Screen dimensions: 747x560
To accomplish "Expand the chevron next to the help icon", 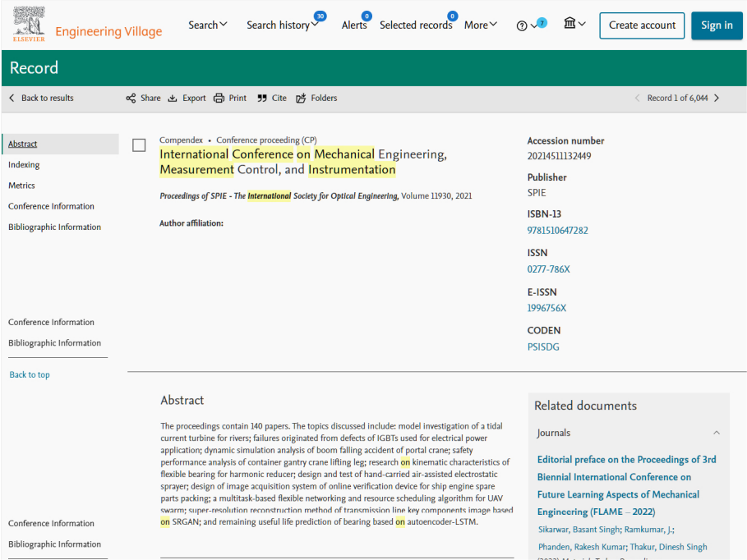I will tap(533, 26).
